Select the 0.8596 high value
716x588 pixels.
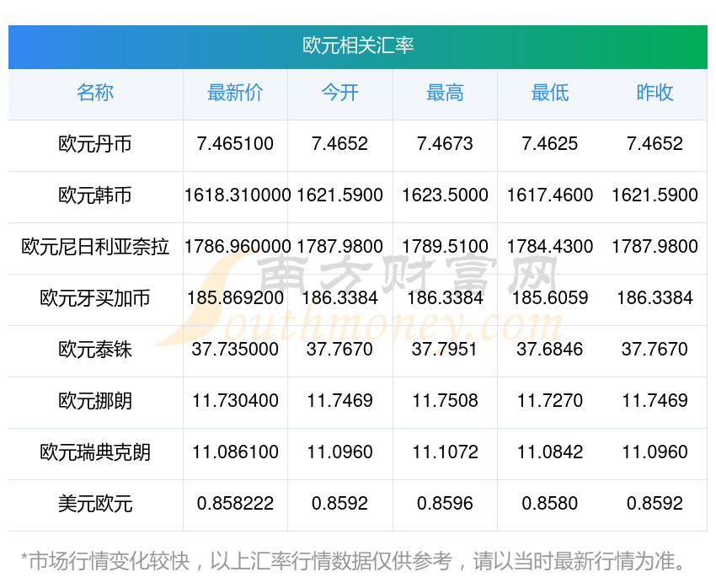point(445,504)
